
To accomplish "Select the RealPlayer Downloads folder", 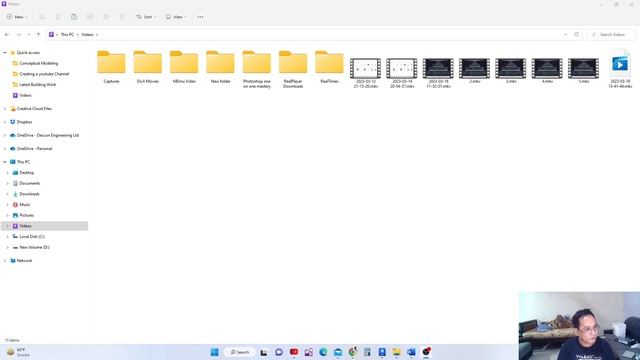I will pyautogui.click(x=293, y=69).
